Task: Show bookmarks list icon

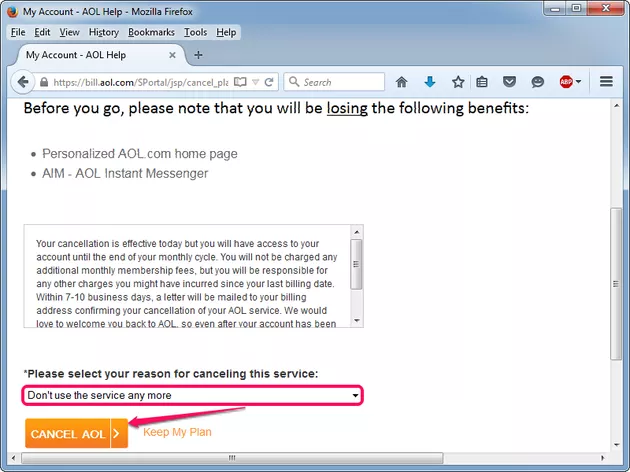Action: pyautogui.click(x=482, y=82)
